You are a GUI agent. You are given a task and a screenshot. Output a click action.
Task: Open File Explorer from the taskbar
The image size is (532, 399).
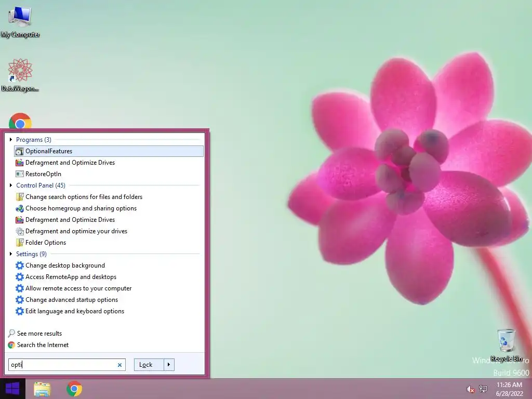[x=42, y=389]
